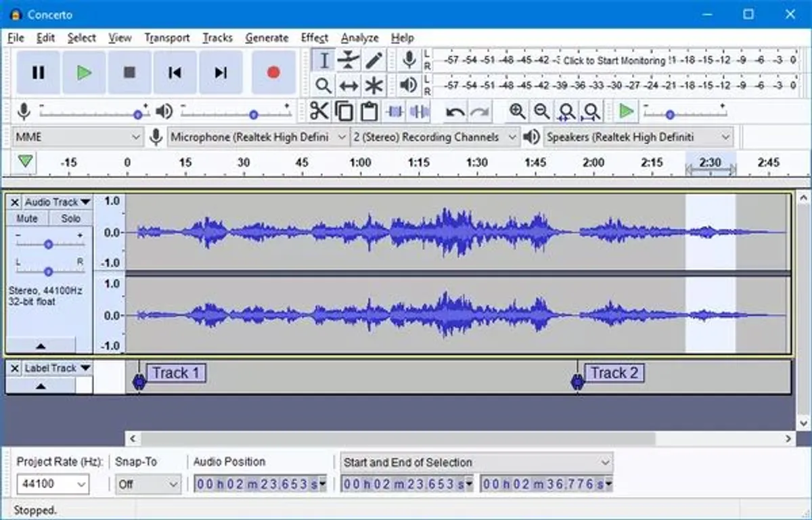Select the Selection tool

coord(324,60)
